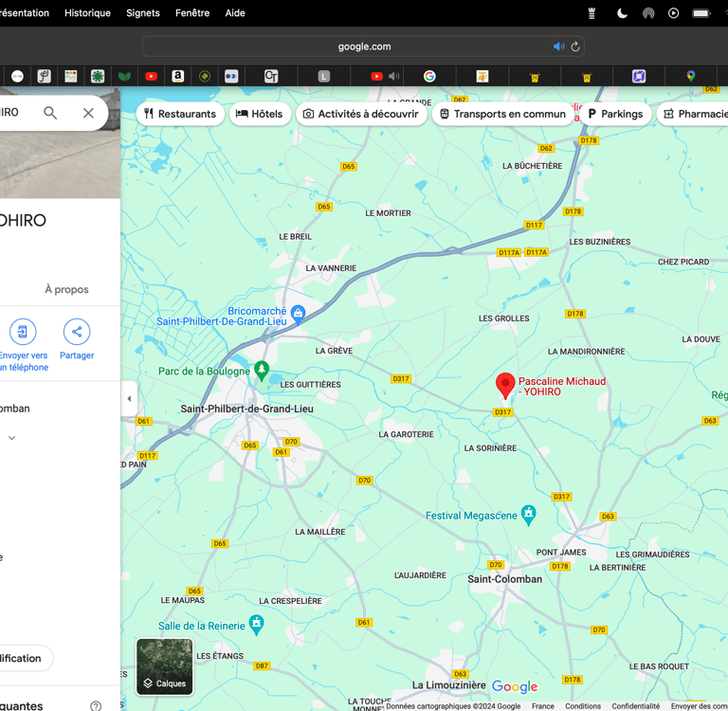The image size is (728, 711).
Task: Click the LA SORINIÈRE map label
Action: coord(490,448)
